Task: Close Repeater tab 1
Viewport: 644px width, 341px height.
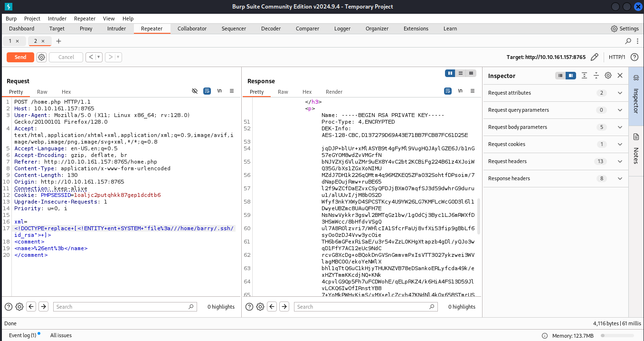Action: (x=18, y=41)
